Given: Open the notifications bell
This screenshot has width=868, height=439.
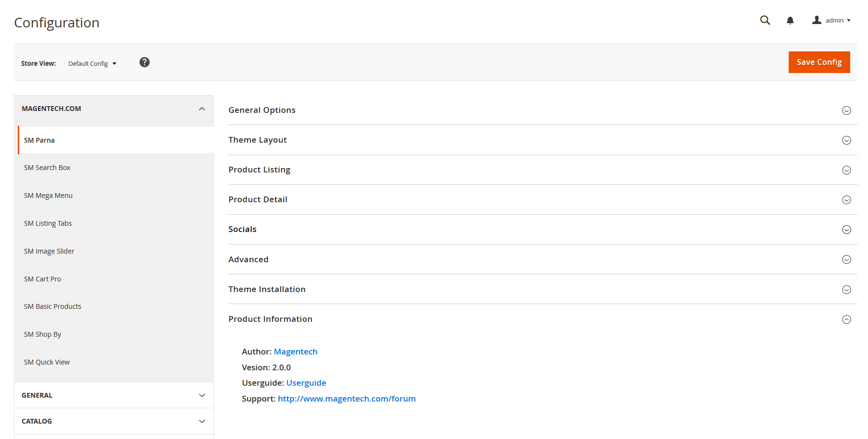Looking at the screenshot, I should (790, 20).
